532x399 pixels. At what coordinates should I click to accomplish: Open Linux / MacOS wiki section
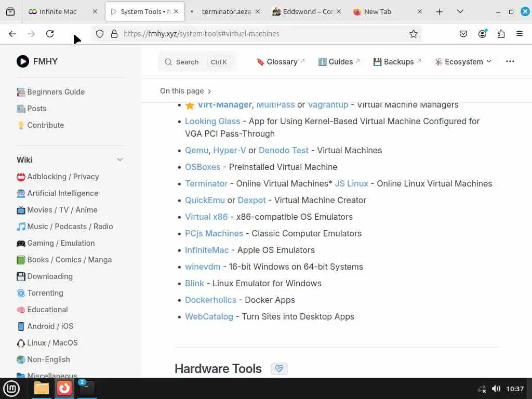pyautogui.click(x=47, y=343)
